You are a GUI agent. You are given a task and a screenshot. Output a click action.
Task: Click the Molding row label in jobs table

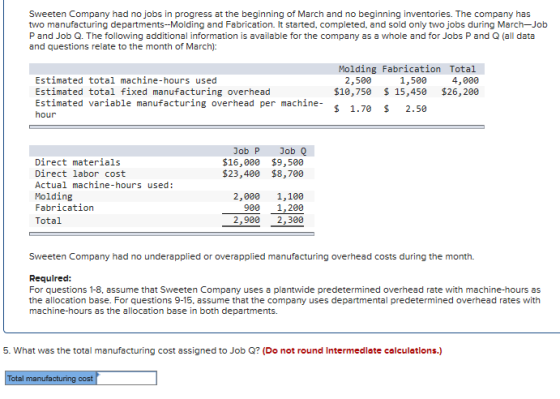click(54, 196)
